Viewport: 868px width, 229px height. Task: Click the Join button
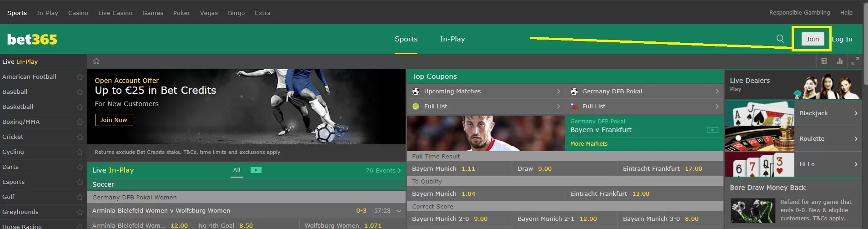[813, 39]
